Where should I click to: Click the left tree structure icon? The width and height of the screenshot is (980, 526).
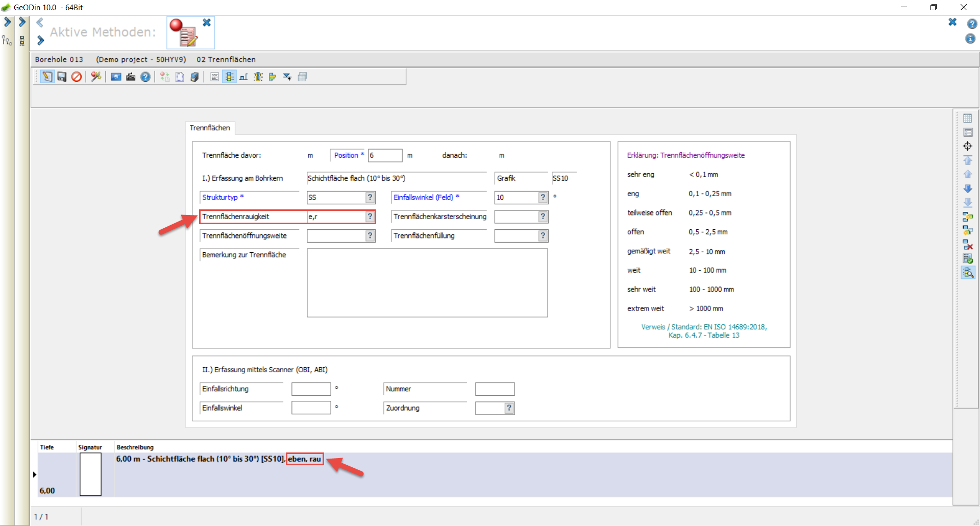(x=7, y=40)
